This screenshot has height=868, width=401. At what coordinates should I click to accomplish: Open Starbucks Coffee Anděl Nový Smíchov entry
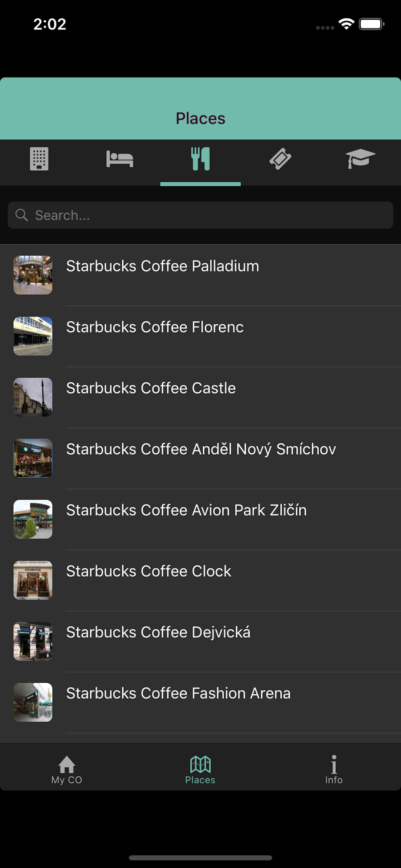click(200, 458)
